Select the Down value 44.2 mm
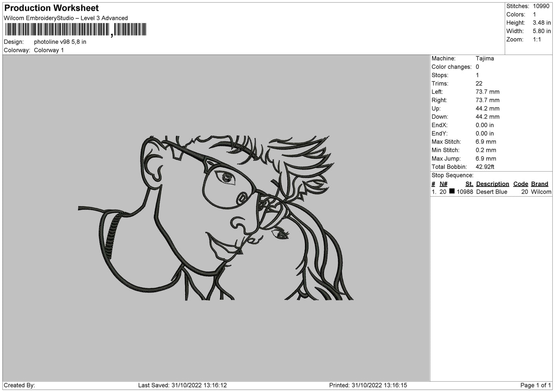 point(487,117)
